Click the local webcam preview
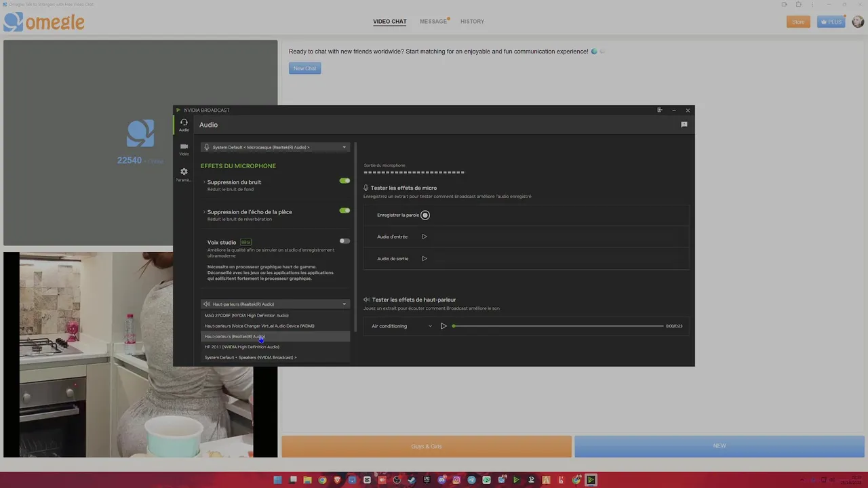 tap(140, 354)
